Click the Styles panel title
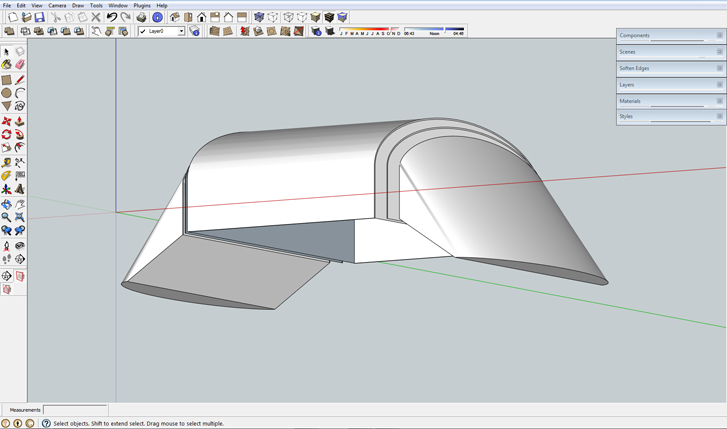 click(626, 117)
